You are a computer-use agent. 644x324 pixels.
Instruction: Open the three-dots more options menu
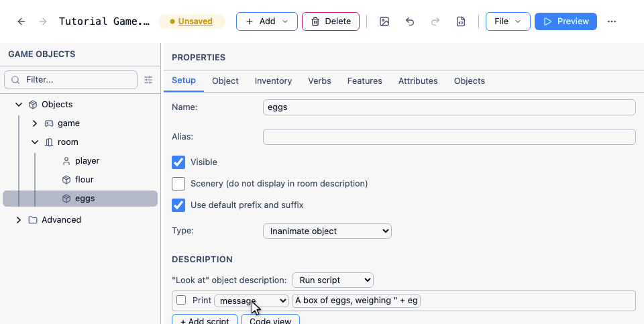point(612,21)
